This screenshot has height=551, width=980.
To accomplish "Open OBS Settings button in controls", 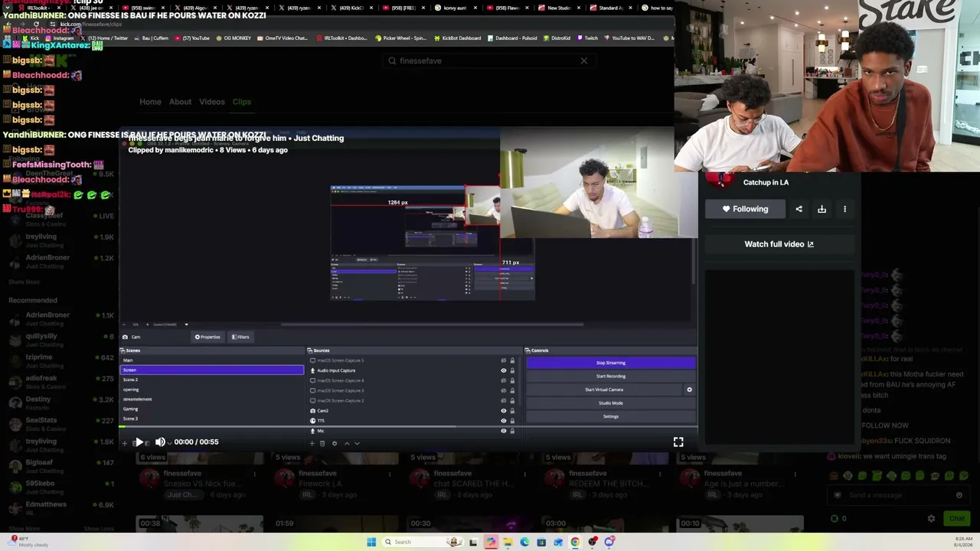I will coord(611,416).
